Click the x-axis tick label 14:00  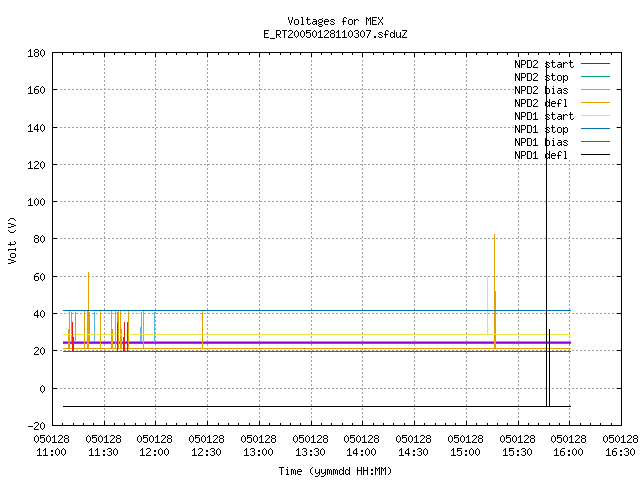coord(362,452)
